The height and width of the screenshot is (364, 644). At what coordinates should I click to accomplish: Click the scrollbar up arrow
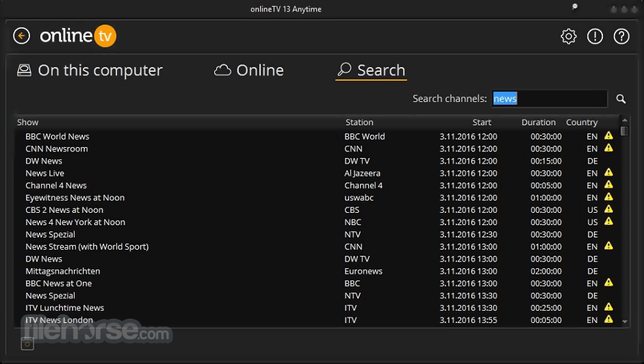pos(625,120)
